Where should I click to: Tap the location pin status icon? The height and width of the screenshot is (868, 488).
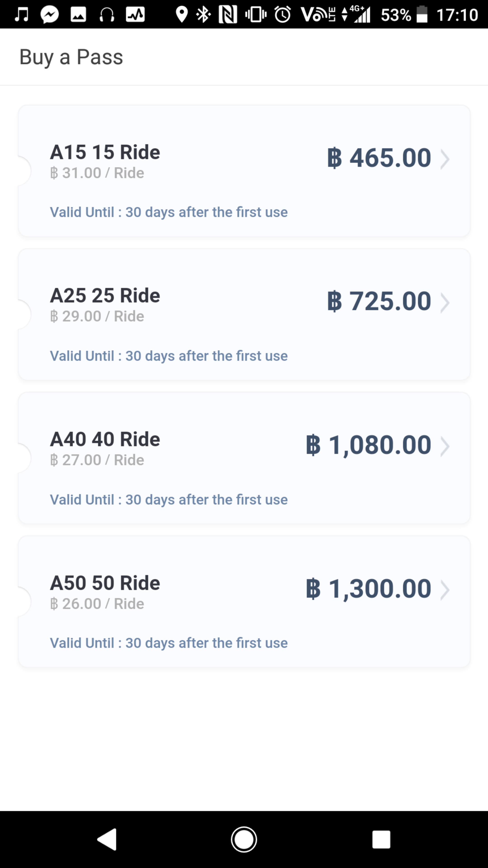point(182,14)
